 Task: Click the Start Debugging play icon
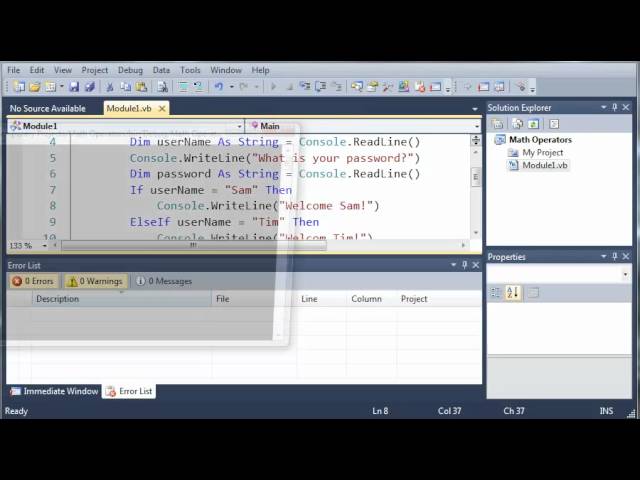pyautogui.click(x=274, y=87)
